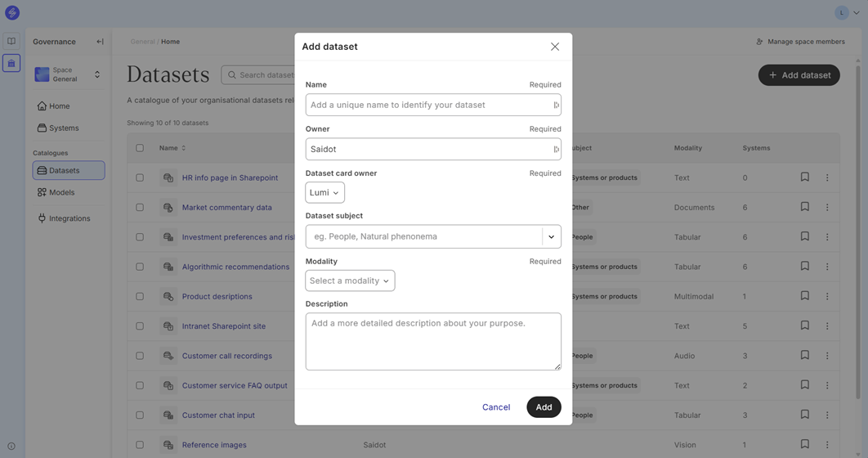Select the Customer chat input checkbox
Screen dimensions: 868x458
[x=140, y=415]
